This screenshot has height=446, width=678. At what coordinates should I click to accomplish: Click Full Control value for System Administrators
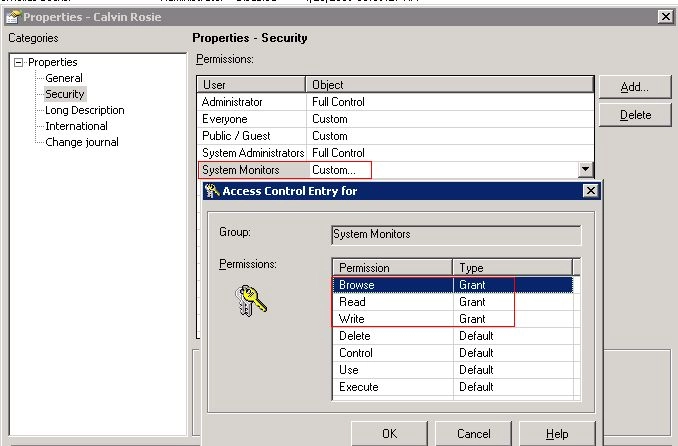pyautogui.click(x=339, y=153)
